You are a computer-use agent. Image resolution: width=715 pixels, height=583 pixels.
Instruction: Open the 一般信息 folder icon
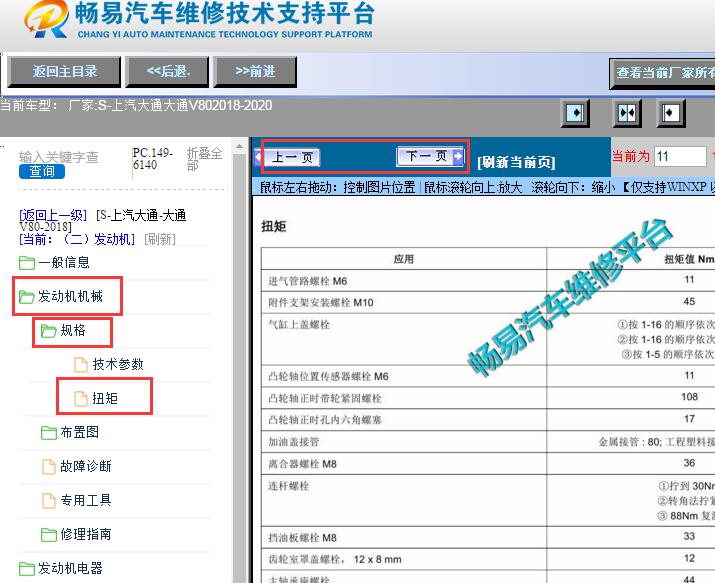tap(27, 263)
